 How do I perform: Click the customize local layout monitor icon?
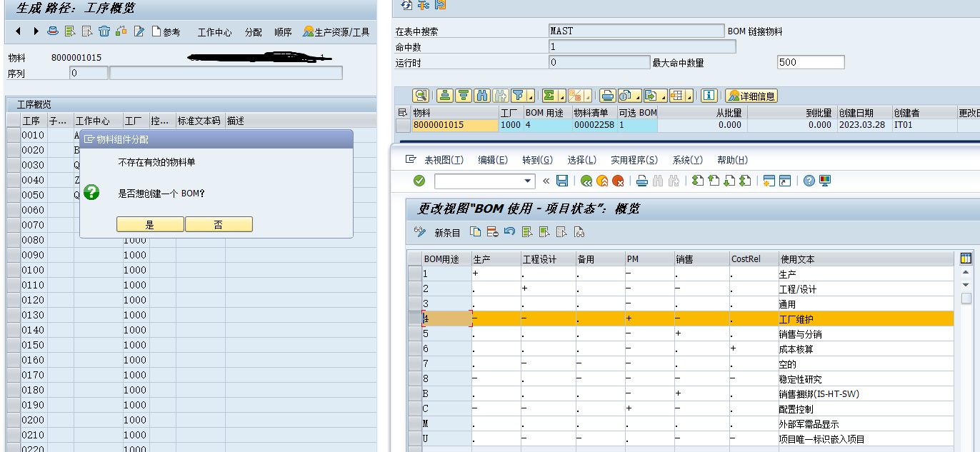(825, 181)
